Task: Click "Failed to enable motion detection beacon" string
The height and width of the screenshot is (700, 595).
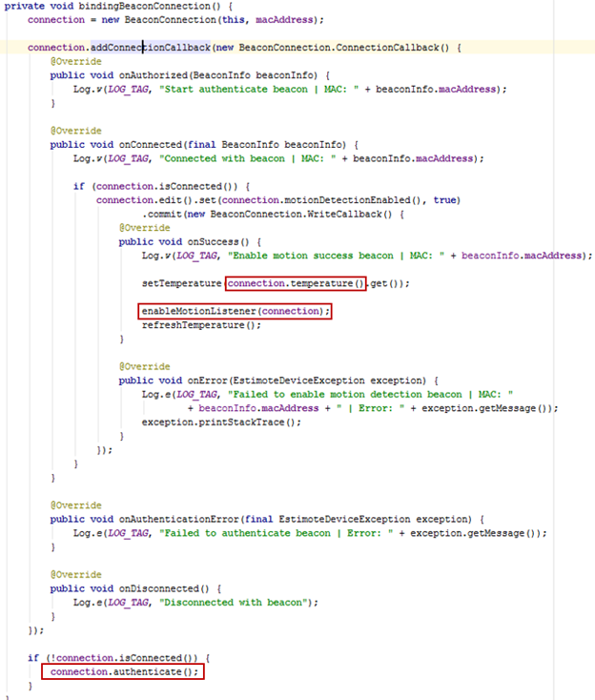Action: pyautogui.click(x=370, y=395)
